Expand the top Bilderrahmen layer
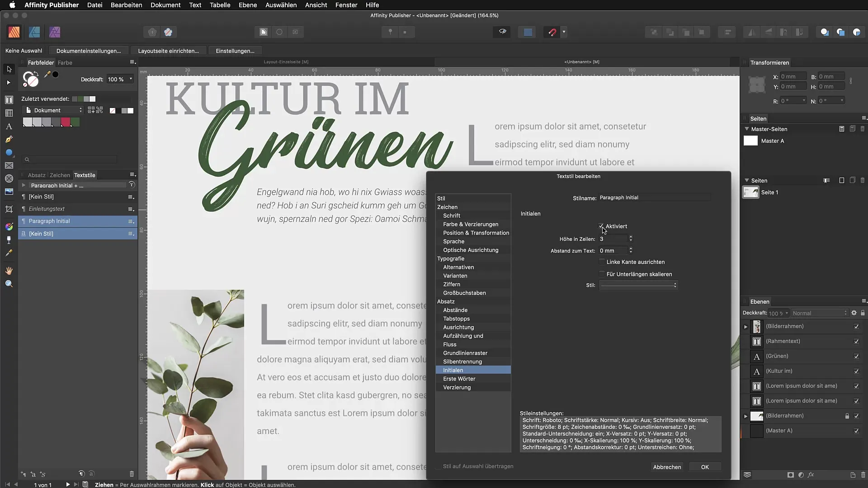The height and width of the screenshot is (488, 868). [746, 327]
